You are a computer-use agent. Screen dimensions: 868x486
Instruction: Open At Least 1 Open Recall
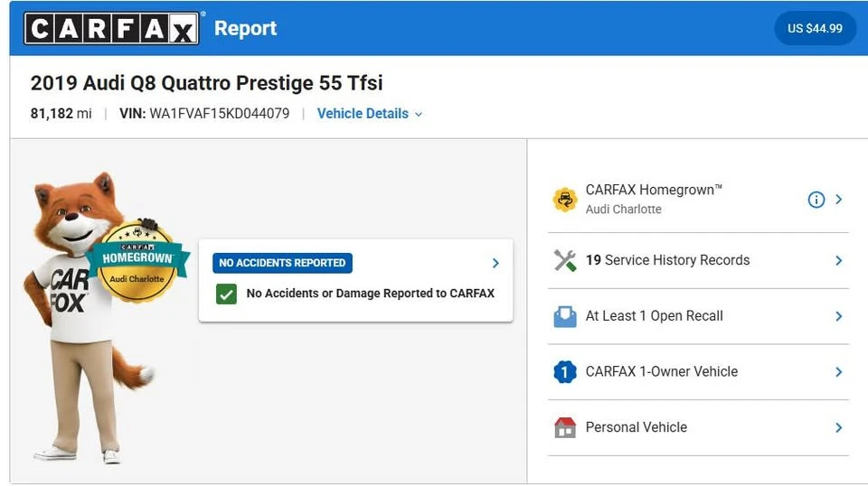pos(698,316)
